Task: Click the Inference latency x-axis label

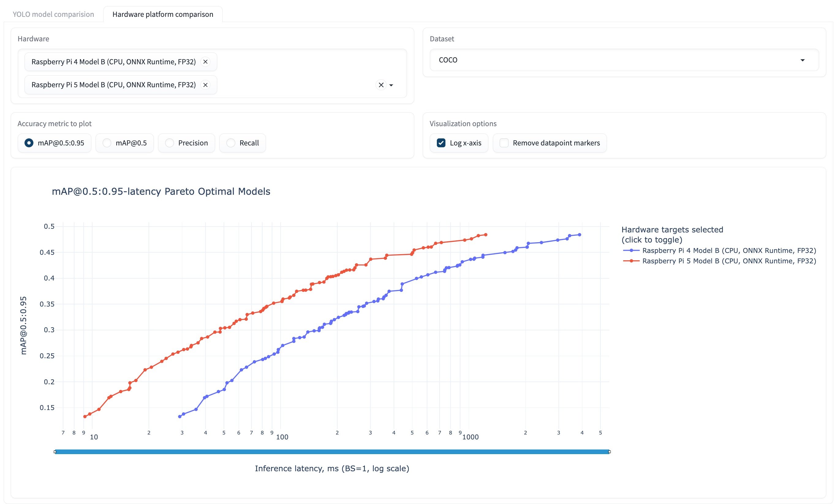Action: [x=332, y=469]
